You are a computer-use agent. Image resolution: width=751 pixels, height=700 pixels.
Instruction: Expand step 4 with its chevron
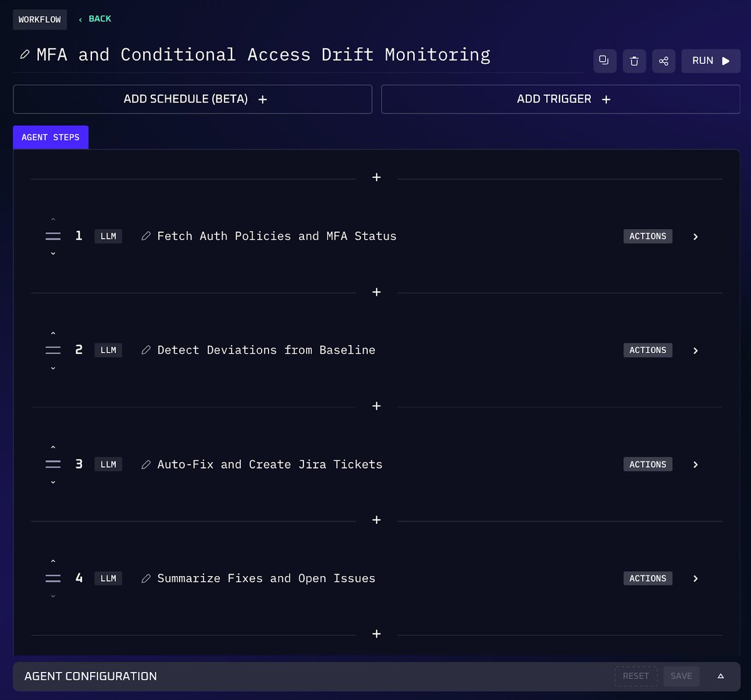(x=695, y=579)
